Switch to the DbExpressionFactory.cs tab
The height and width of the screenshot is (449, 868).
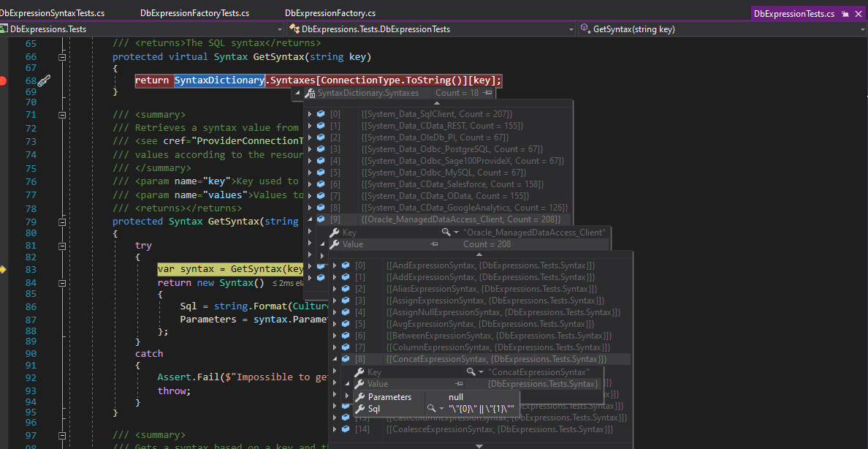click(330, 13)
